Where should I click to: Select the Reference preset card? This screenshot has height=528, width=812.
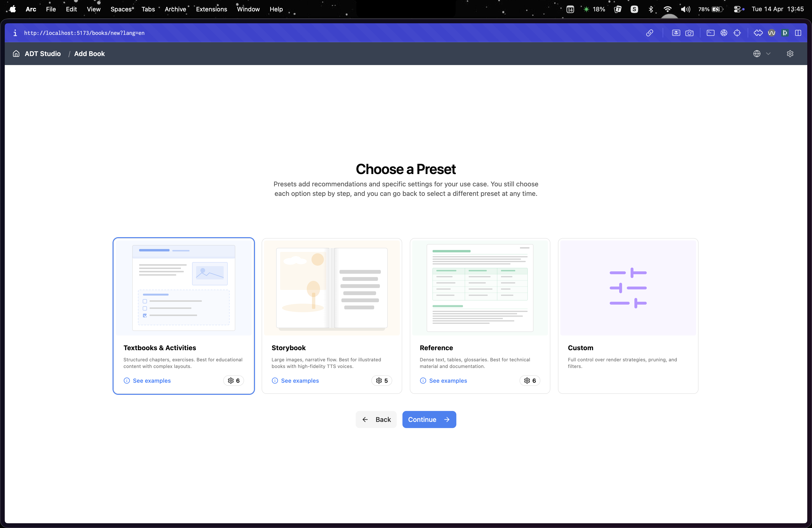480,316
